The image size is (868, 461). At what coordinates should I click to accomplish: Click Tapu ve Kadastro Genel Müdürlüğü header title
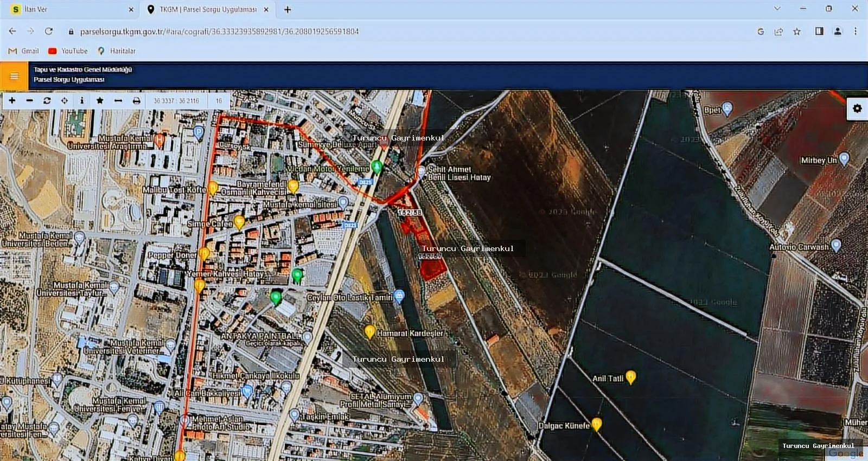coord(83,69)
